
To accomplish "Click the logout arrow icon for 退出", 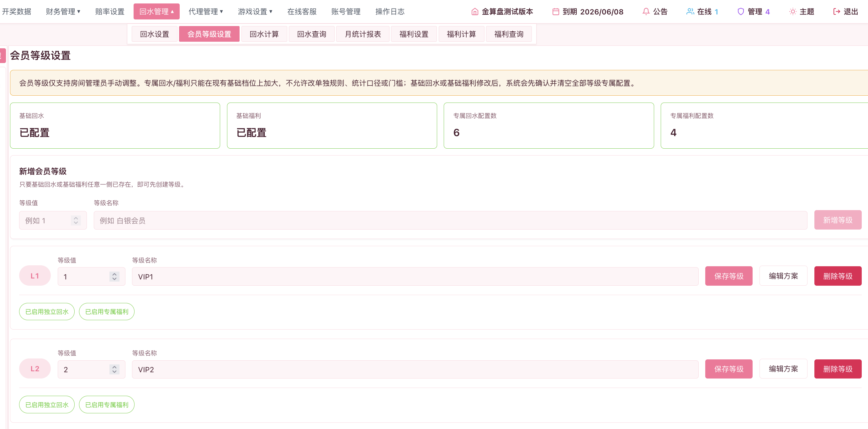I will pyautogui.click(x=836, y=12).
